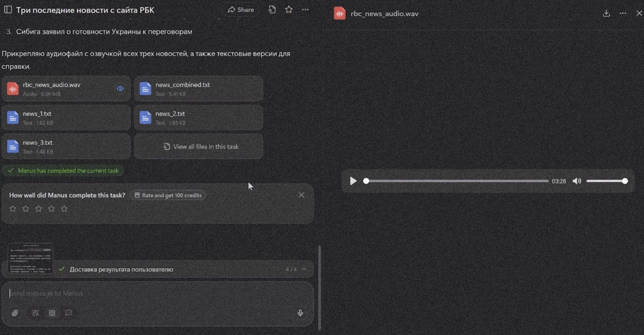Click View all files in this task
This screenshot has width=644, height=335.
199,146
